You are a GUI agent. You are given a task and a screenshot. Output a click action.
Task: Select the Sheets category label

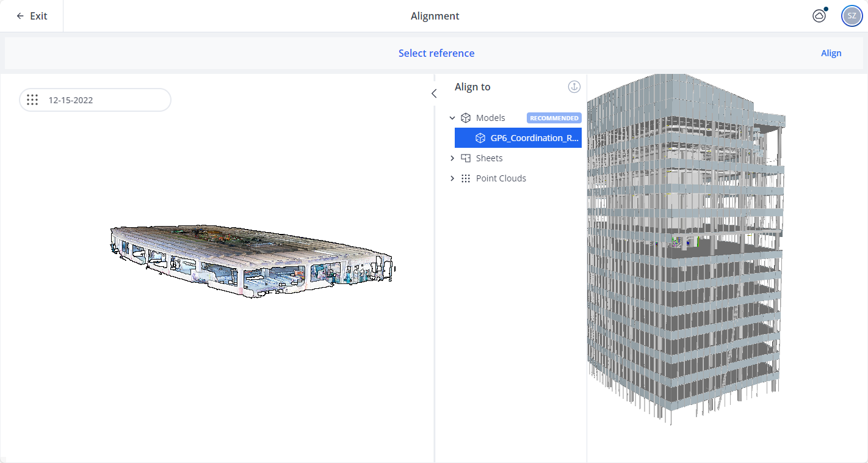tap(490, 158)
